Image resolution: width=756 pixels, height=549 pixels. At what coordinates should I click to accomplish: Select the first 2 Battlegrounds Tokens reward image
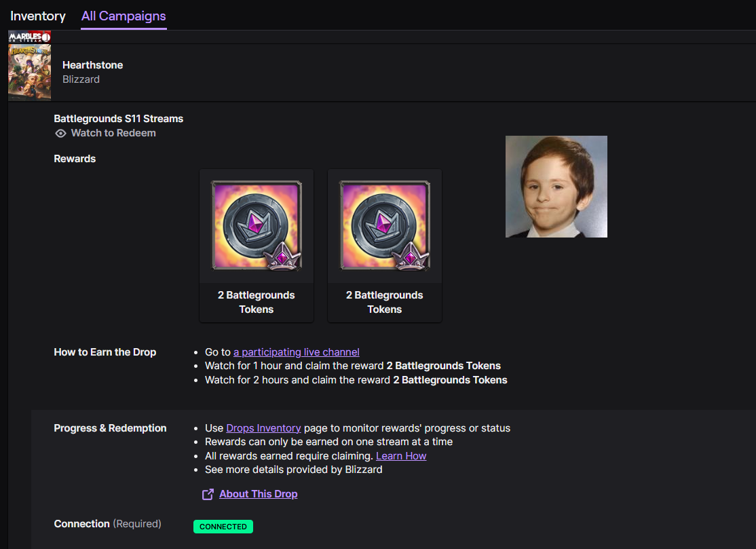257,225
